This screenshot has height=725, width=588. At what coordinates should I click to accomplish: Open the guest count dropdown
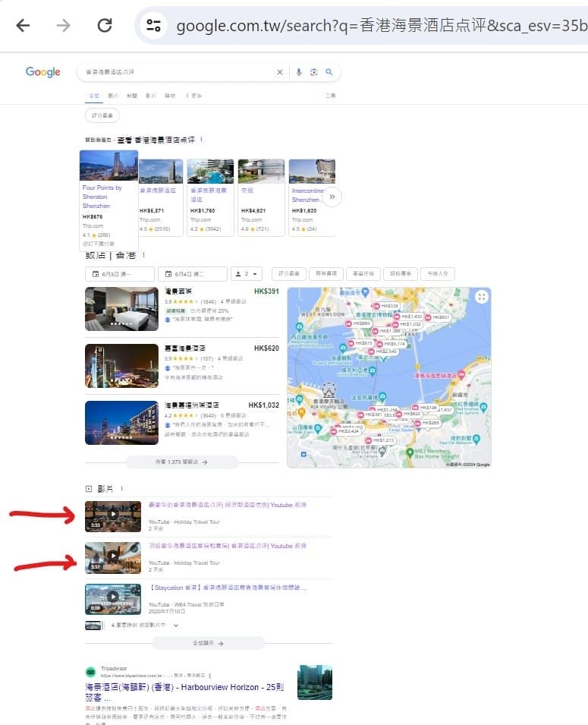click(247, 274)
